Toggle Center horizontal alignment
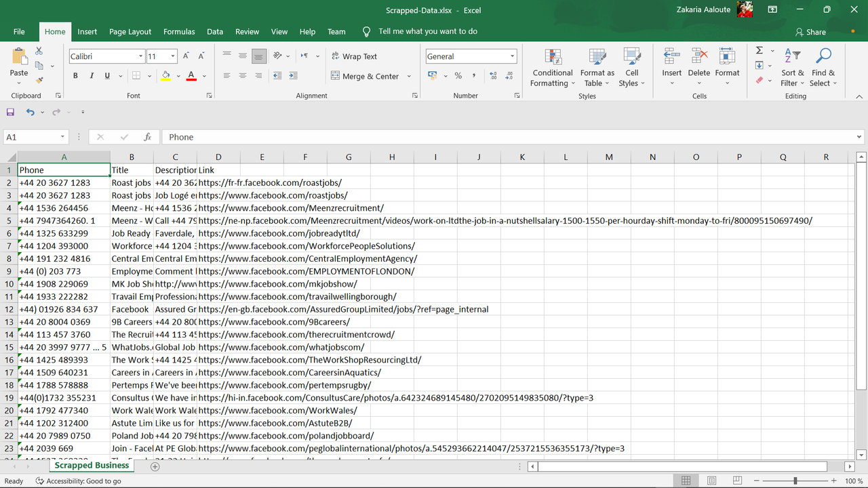This screenshot has width=868, height=488. (x=243, y=76)
